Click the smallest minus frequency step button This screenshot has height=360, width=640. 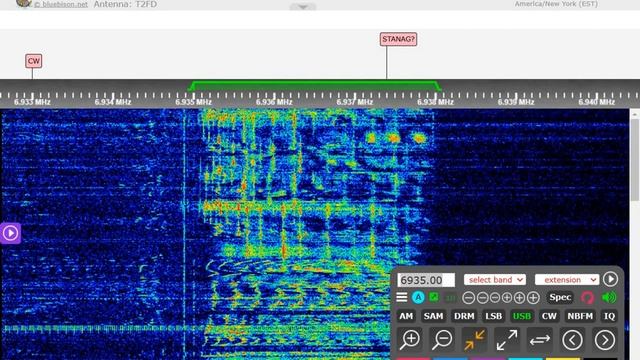495,298
